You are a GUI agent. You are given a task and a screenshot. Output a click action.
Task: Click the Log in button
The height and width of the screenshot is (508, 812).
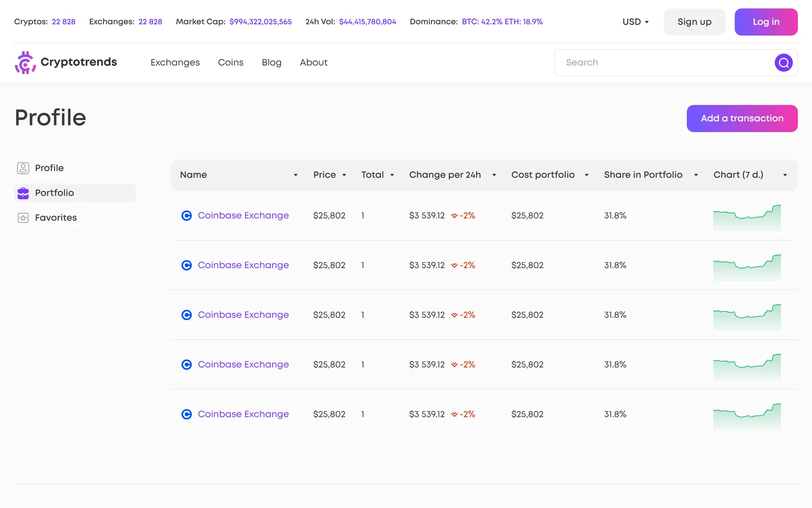pos(766,22)
